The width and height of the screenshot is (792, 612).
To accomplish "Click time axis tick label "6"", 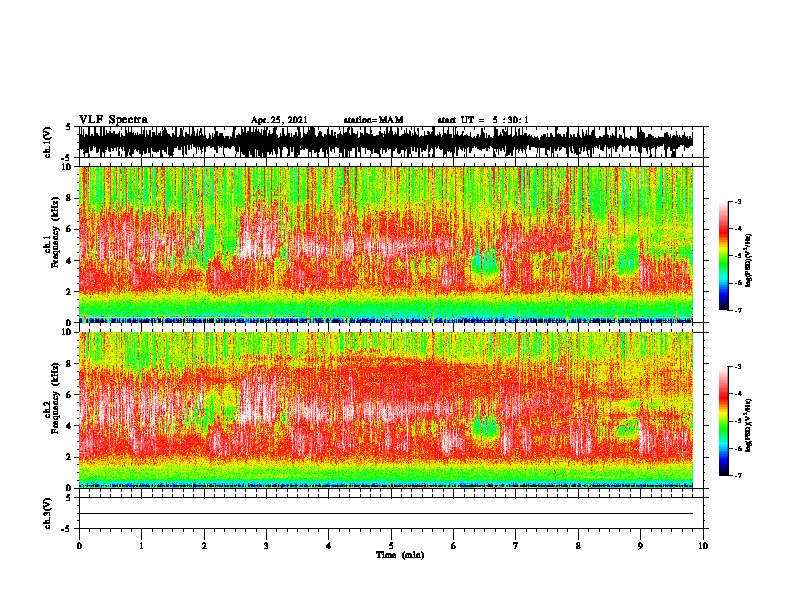I will [454, 546].
